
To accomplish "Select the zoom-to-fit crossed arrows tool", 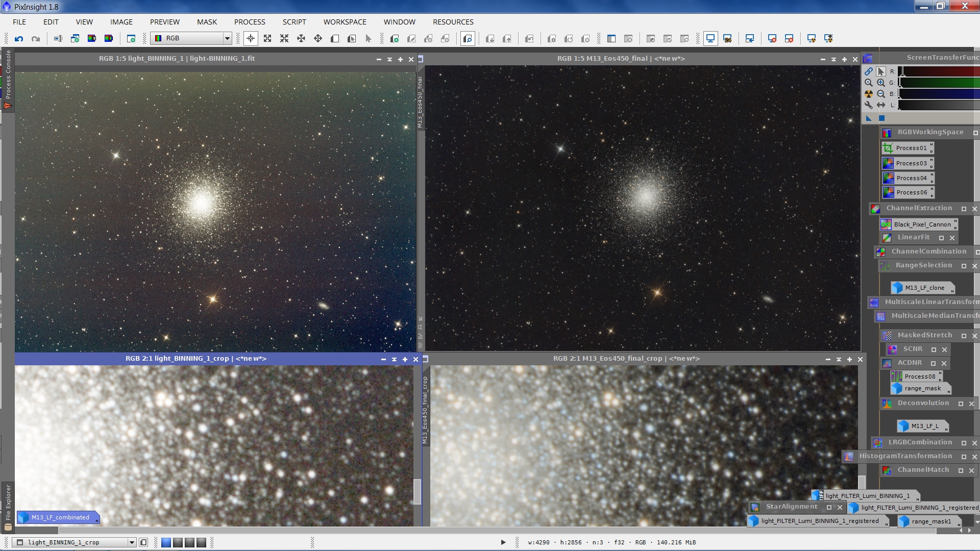I will [x=267, y=38].
